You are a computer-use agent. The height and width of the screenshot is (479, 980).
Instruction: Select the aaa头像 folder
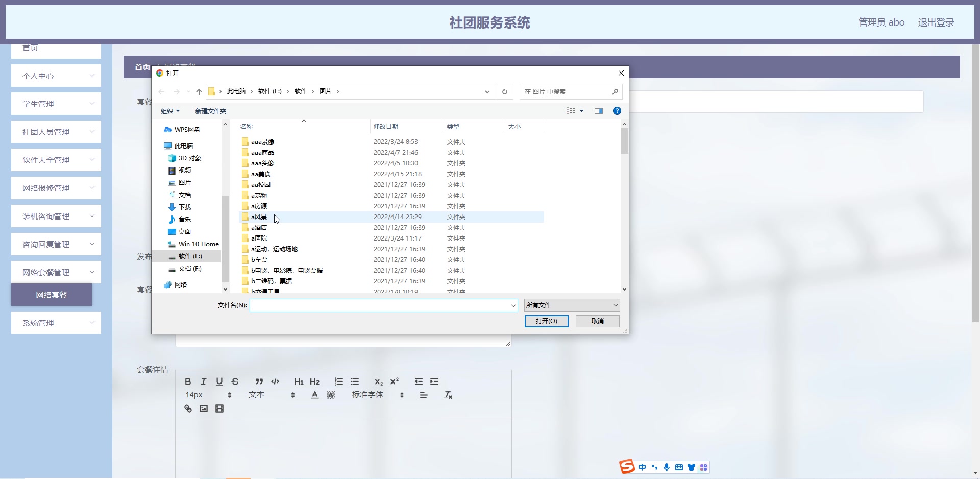click(391, 163)
